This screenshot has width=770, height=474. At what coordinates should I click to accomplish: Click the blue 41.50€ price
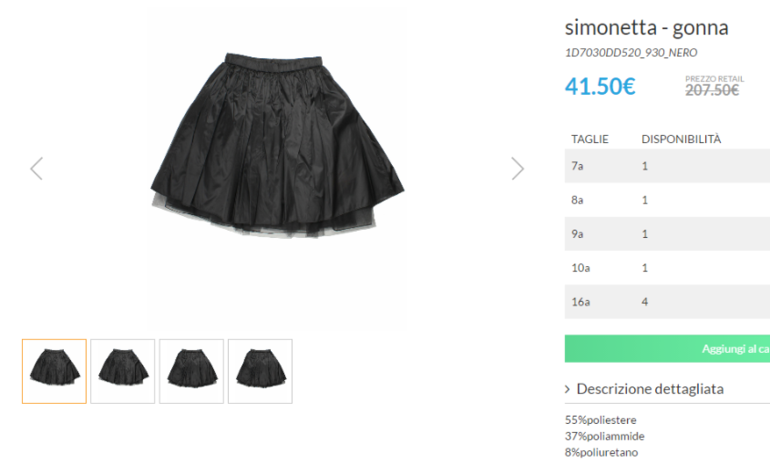600,86
